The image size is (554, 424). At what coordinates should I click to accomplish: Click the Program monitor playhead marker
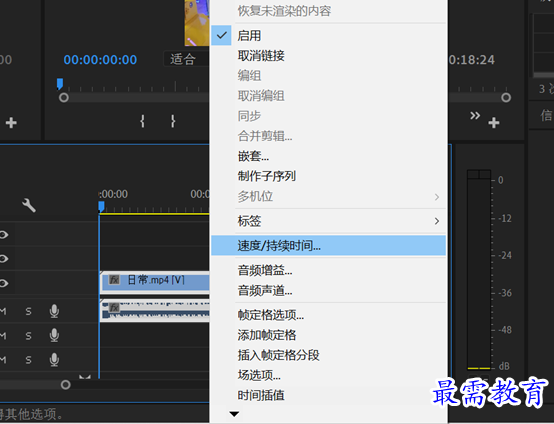[x=60, y=84]
